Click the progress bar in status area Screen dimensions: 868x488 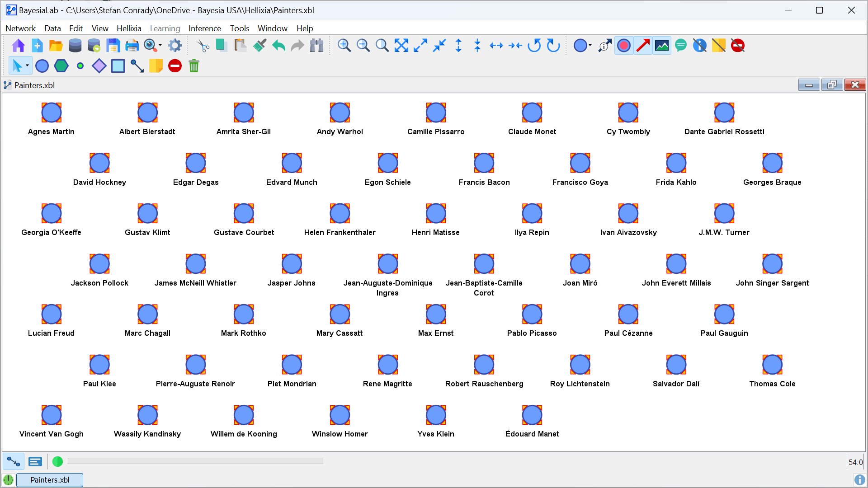click(195, 461)
